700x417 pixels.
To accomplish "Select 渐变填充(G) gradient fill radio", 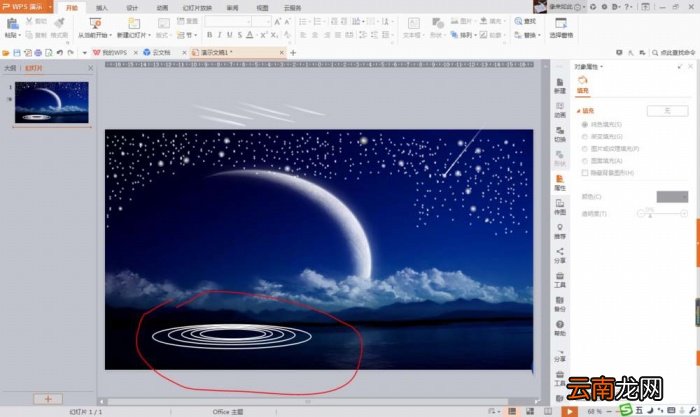I will point(584,137).
